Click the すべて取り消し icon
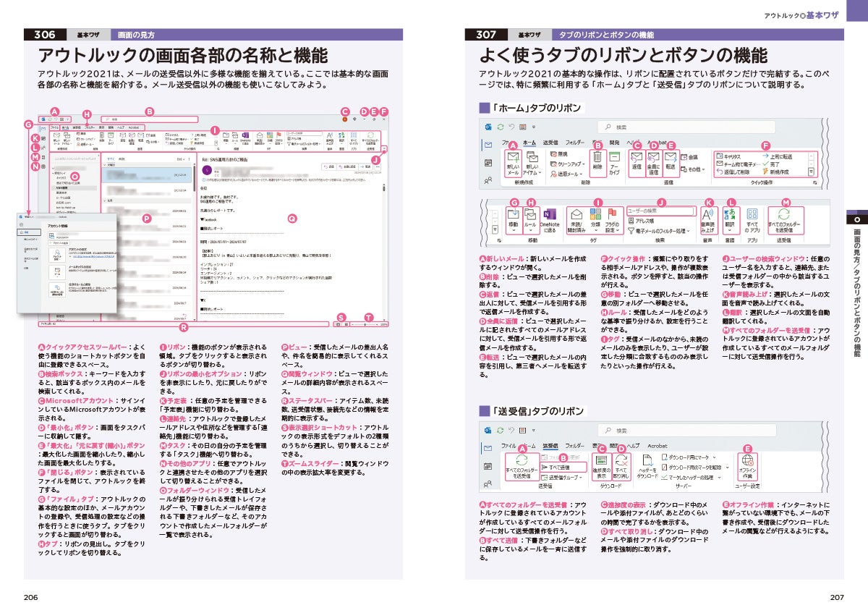868x613 pixels. [x=621, y=468]
